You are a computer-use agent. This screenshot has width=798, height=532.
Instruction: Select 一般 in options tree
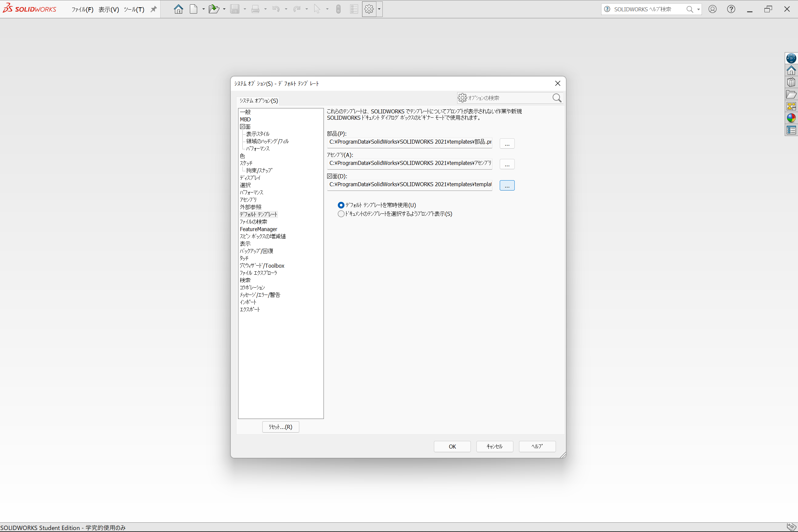245,112
